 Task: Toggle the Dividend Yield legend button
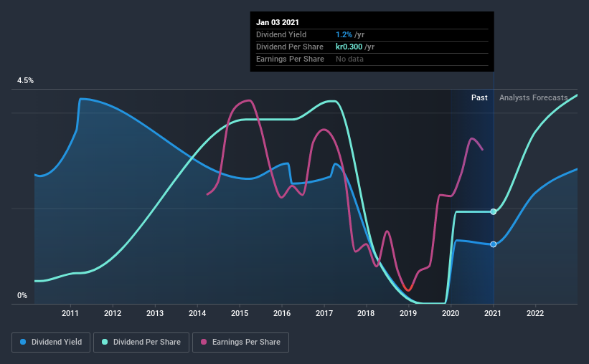[x=51, y=343]
